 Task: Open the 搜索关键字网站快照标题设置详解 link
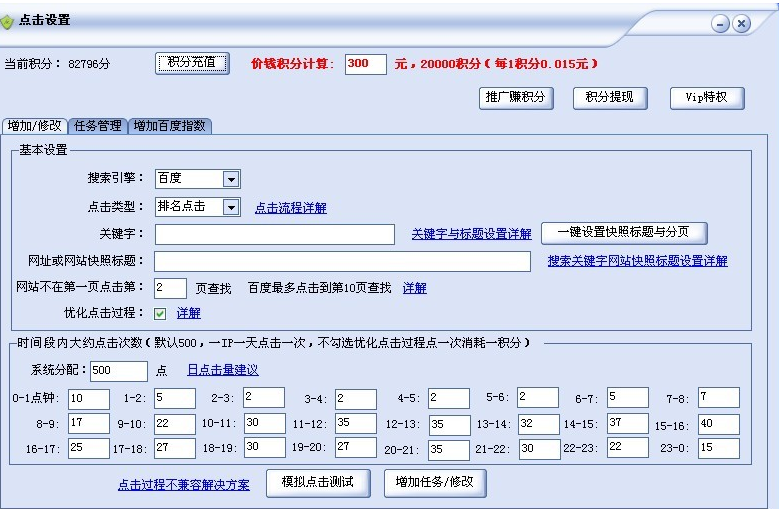[x=637, y=261]
